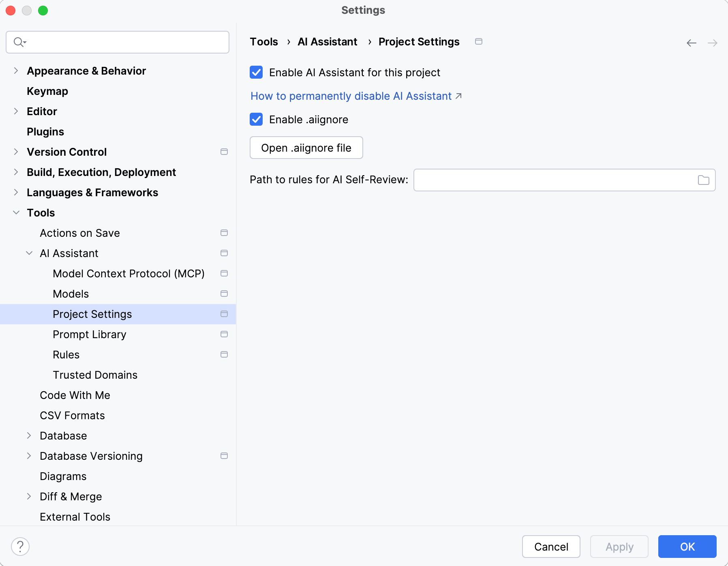
Task: Click project-level icon next to AI Assistant row
Action: pos(224,253)
